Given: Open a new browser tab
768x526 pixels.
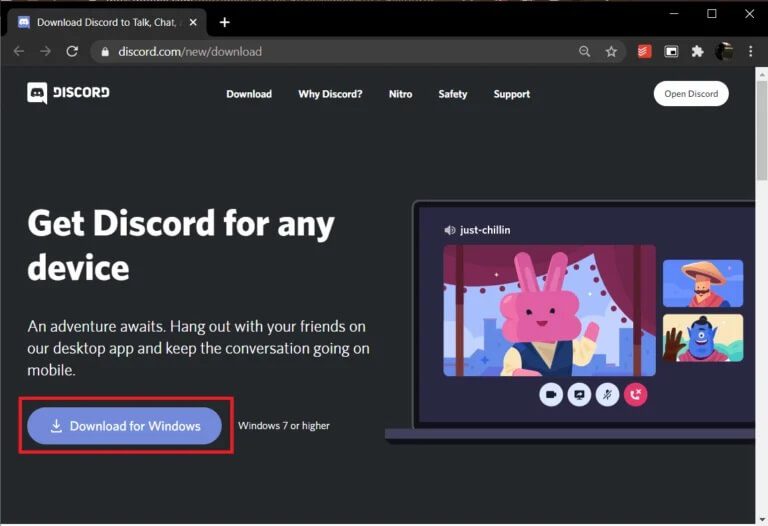Looking at the screenshot, I should pos(224,22).
